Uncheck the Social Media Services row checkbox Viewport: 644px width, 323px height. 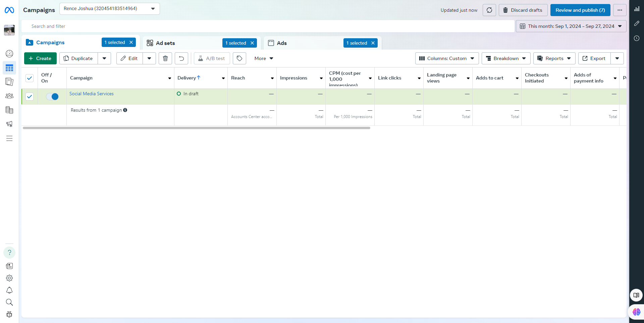point(30,97)
